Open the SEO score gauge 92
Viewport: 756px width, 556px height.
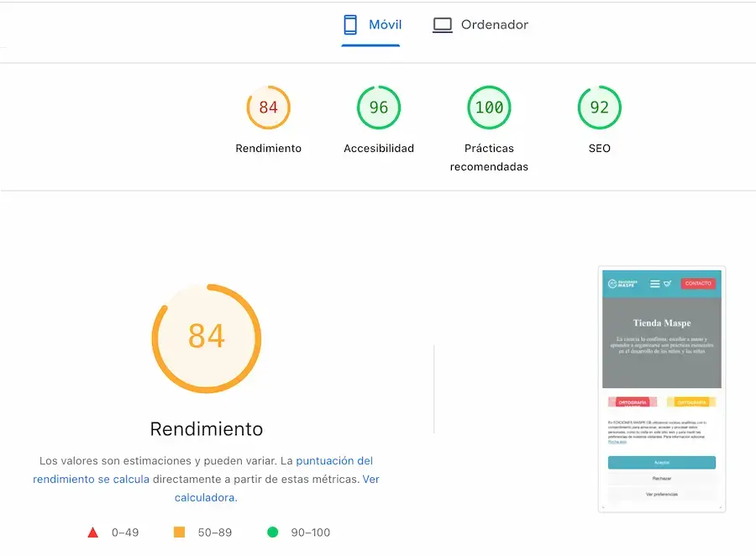coord(600,107)
